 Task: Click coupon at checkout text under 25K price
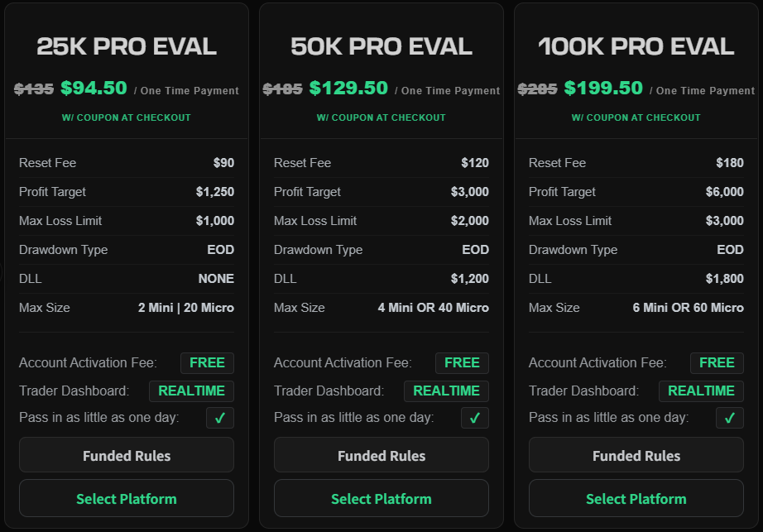click(x=127, y=117)
